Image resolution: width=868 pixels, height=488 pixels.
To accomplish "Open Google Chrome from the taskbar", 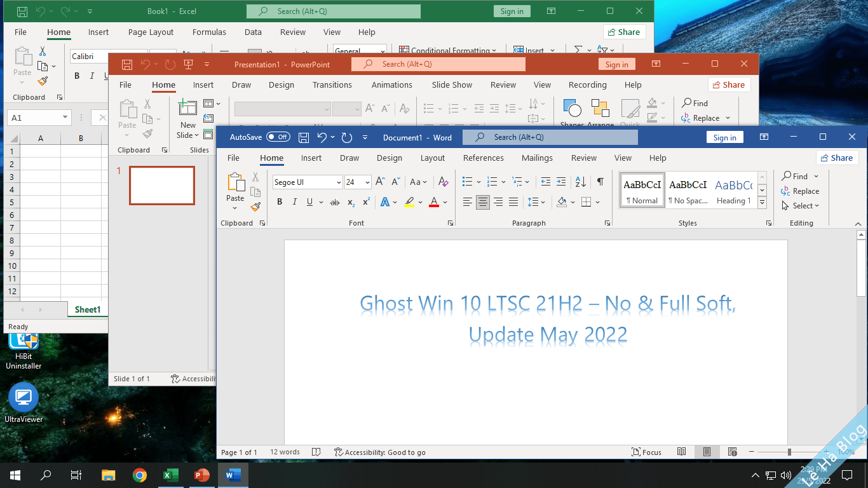I will pyautogui.click(x=139, y=475).
